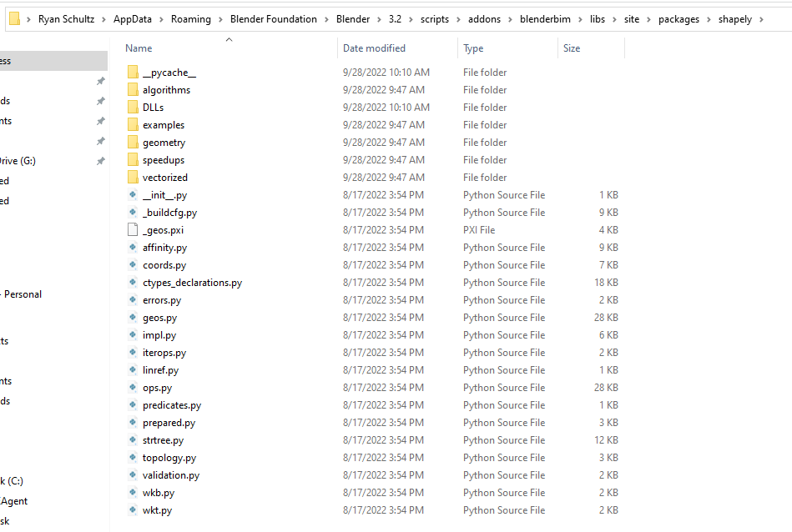Navigate to Blender Foundation via the breadcrumb
The height and width of the screenshot is (532, 792).
point(275,18)
